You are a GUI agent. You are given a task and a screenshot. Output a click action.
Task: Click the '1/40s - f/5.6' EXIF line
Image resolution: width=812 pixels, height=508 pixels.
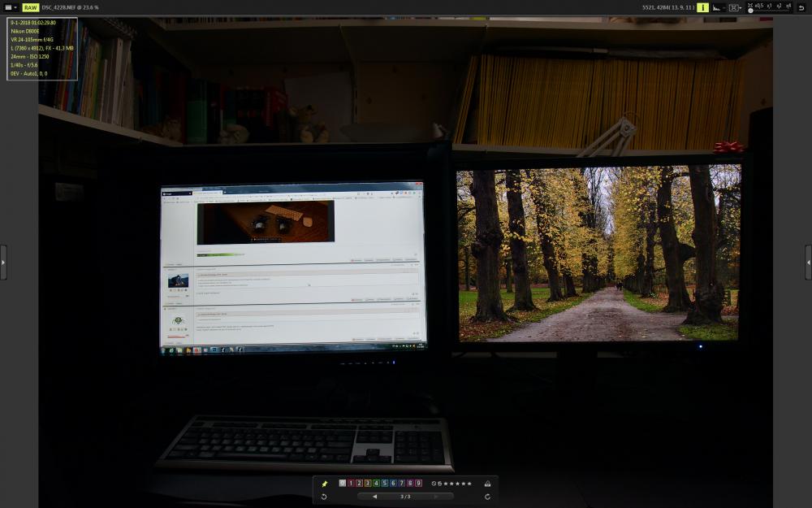(x=24, y=65)
